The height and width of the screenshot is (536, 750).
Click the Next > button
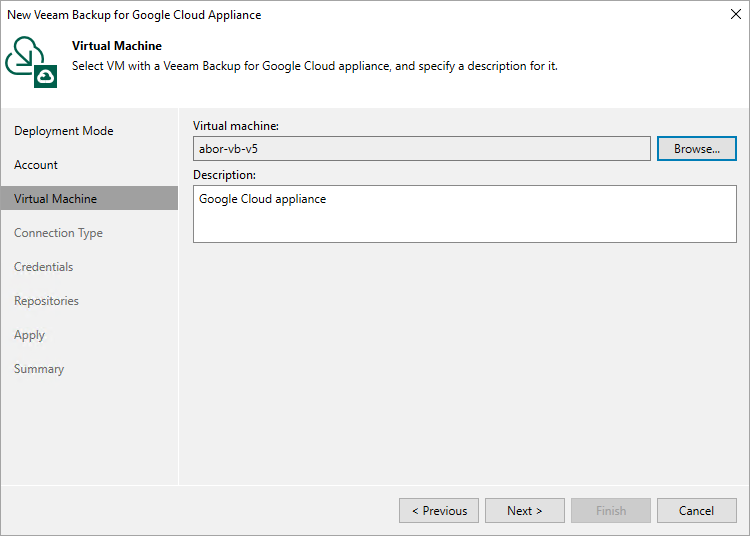(x=525, y=511)
